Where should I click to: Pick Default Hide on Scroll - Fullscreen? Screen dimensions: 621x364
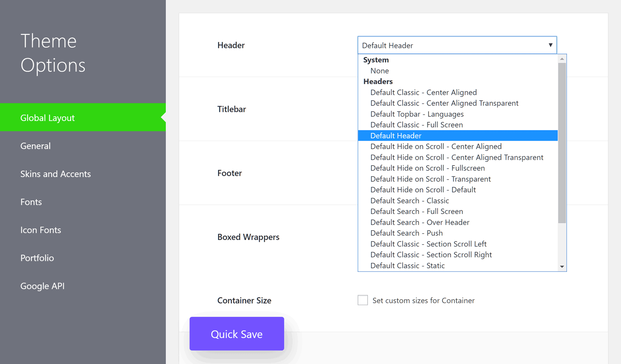pos(427,168)
